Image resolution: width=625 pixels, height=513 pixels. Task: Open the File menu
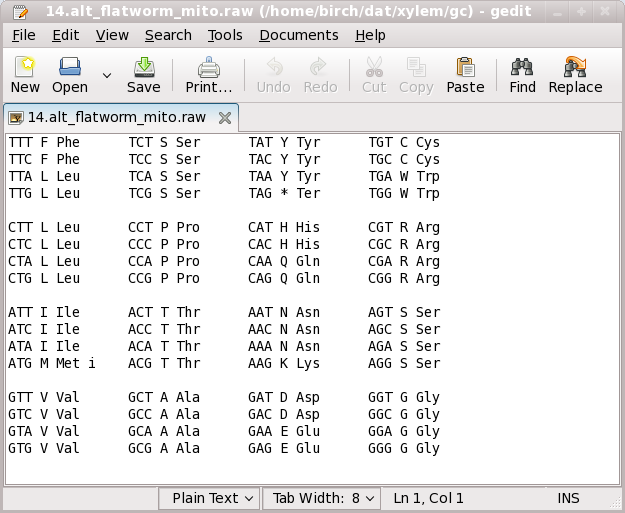click(24, 35)
